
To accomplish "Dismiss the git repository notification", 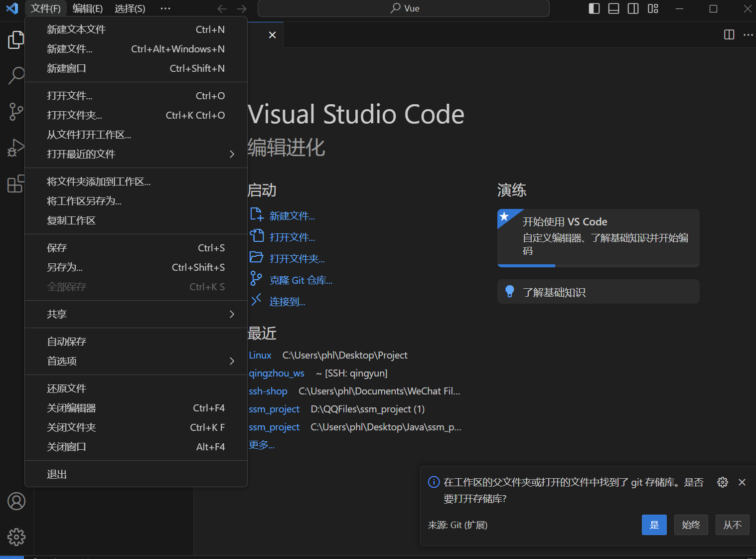I will [742, 482].
